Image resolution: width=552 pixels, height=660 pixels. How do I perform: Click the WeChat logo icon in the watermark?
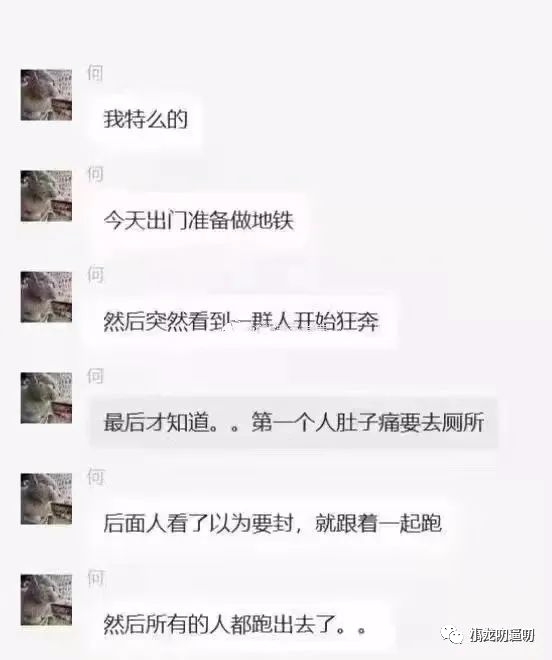tap(453, 635)
